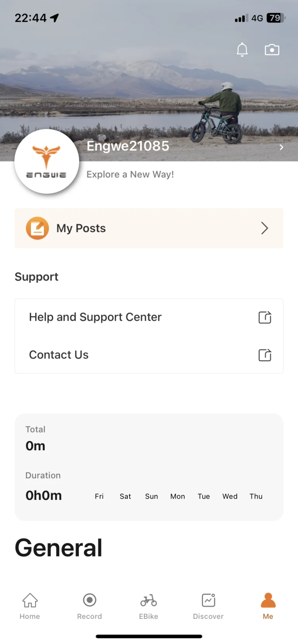Tap the Contact Us link
The height and width of the screenshot is (644, 298).
coord(59,355)
